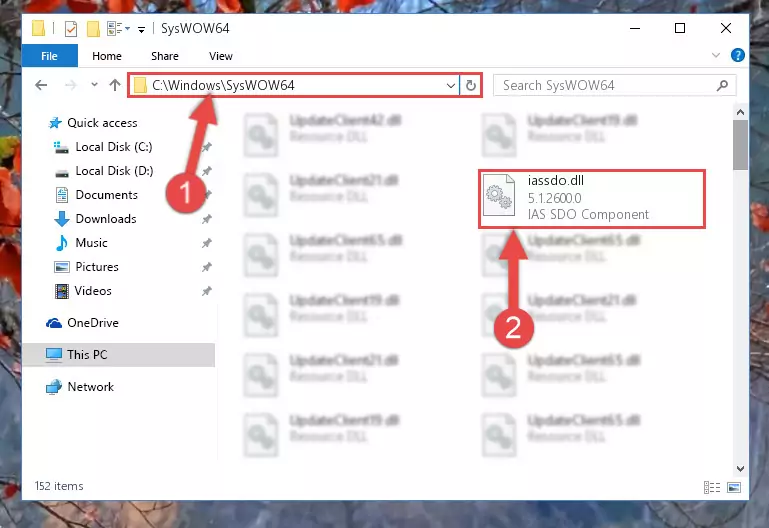Click the pin icon beside Videos

[207, 291]
